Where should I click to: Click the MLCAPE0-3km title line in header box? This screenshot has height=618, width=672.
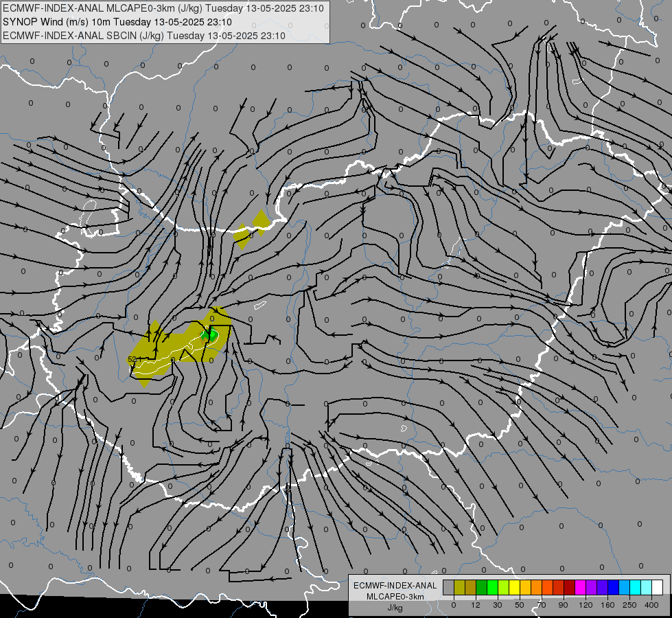[x=163, y=8]
